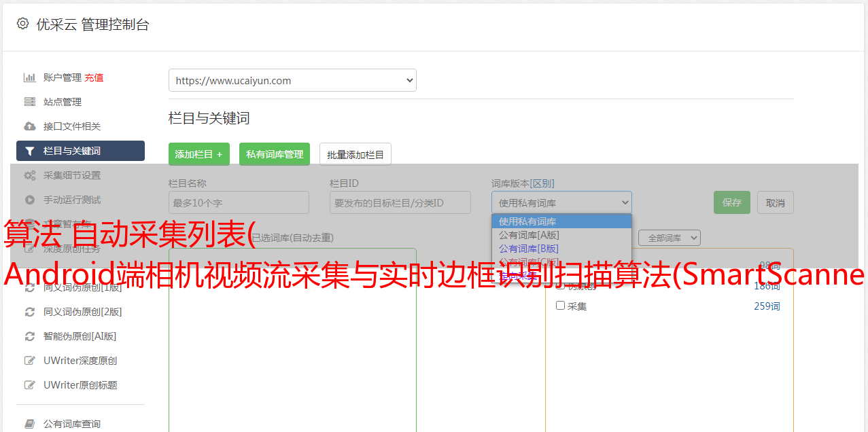This screenshot has height=432, width=868.
Task: Click the green 添加栏目 + button
Action: [198, 154]
